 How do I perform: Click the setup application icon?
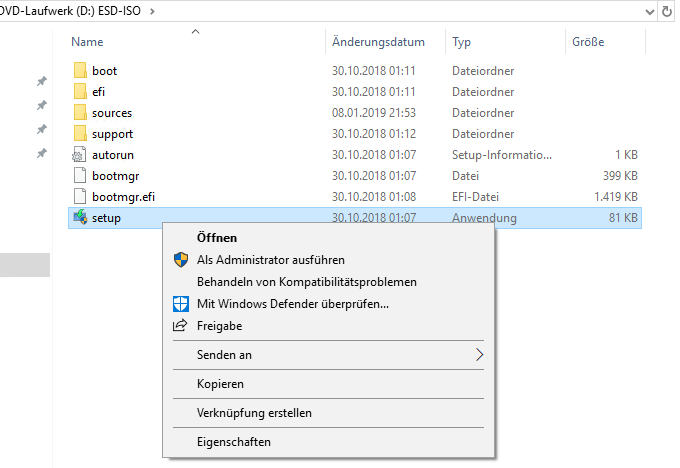point(80,217)
